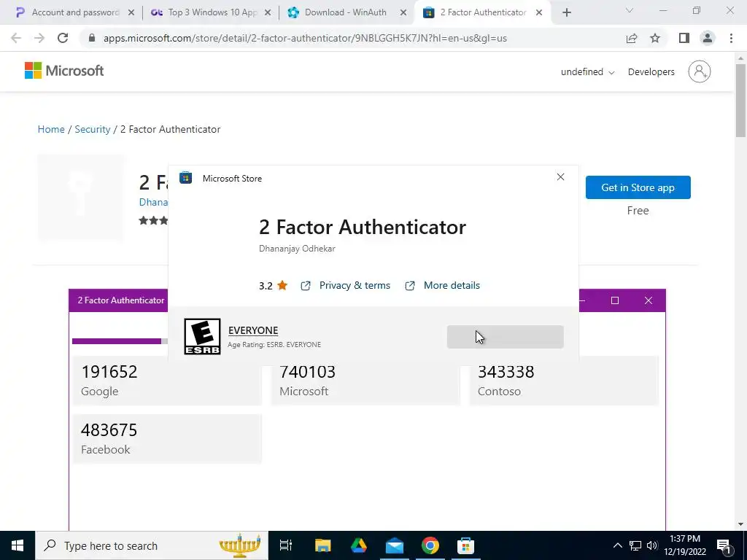Open Microsoft Store from taskbar
Viewport: 747px width, 560px height.
(x=465, y=545)
